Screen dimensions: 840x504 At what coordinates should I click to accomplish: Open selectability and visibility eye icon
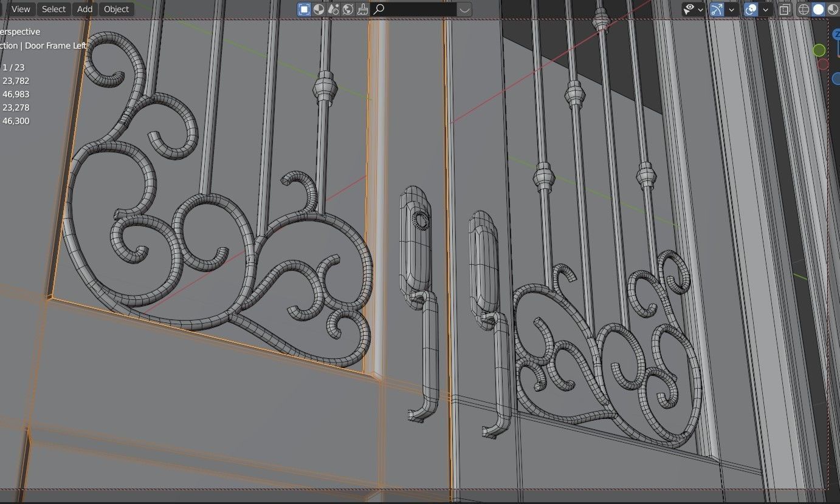(x=689, y=9)
